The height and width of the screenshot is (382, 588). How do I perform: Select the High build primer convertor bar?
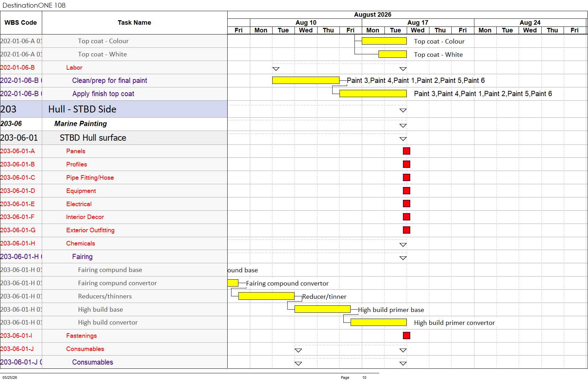pos(379,322)
